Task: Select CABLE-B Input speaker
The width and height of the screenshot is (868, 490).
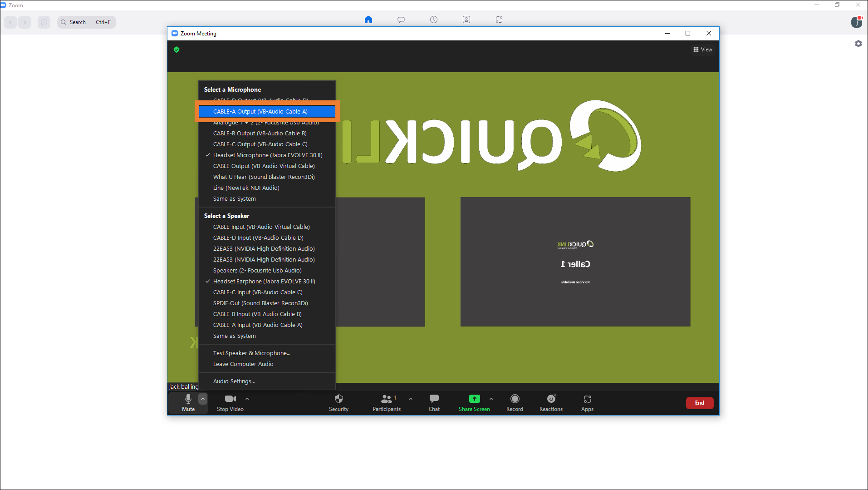Action: pyautogui.click(x=267, y=314)
